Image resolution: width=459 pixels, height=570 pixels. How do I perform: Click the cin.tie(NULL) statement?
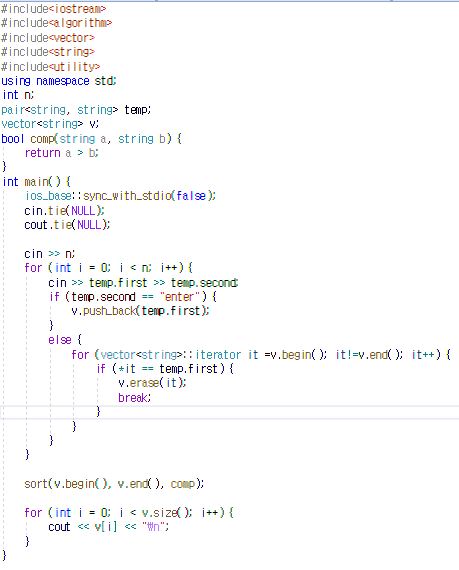click(x=64, y=210)
